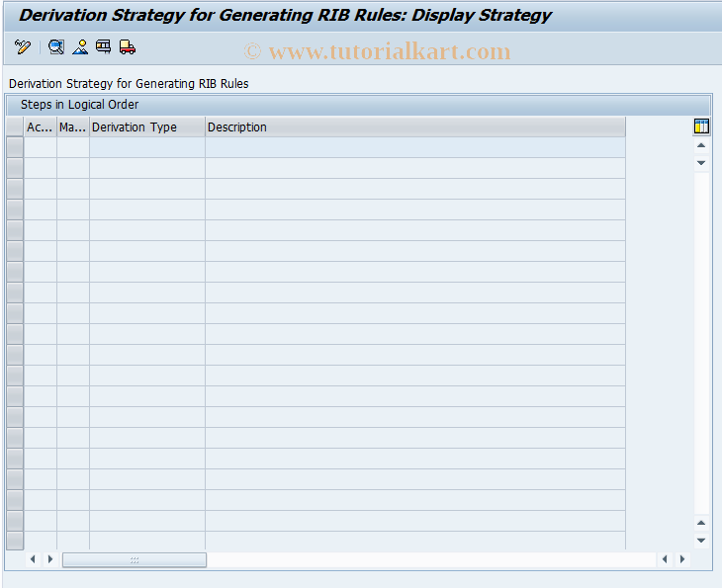This screenshot has height=588, width=722.
Task: Click the far-right scroll right arrow
Action: point(681,559)
